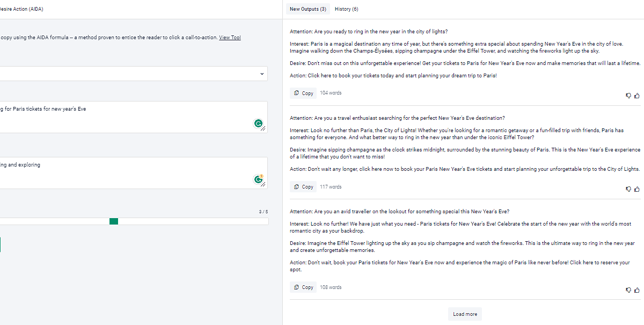Switch to the History (6) tab
Viewport: 644px width, 325px height.
[346, 9]
